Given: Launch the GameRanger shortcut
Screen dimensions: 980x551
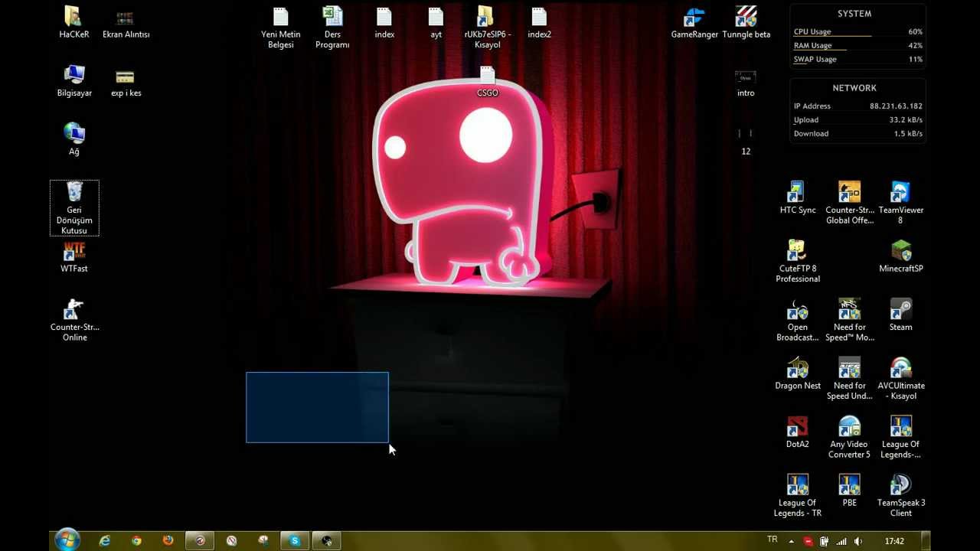Looking at the screenshot, I should pos(694,23).
